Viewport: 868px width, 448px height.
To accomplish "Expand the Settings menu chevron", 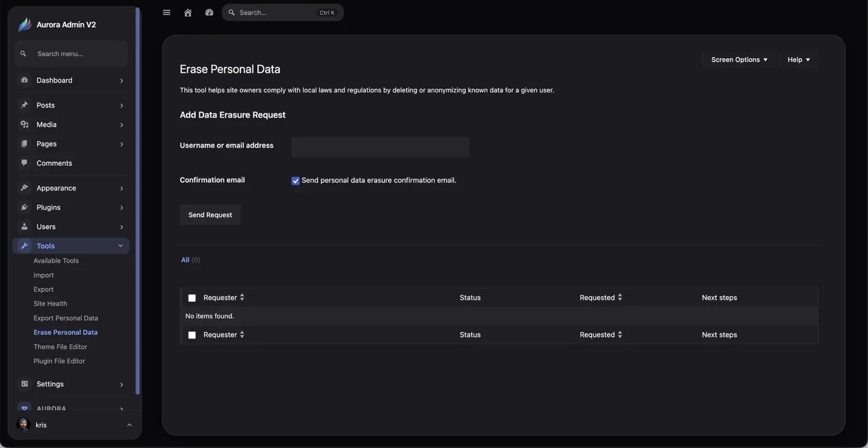I will 122,385.
